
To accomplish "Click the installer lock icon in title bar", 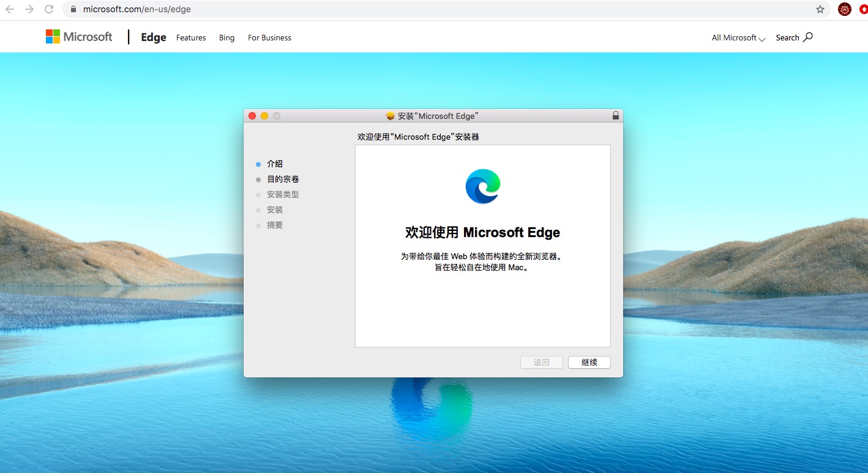I will tap(615, 116).
